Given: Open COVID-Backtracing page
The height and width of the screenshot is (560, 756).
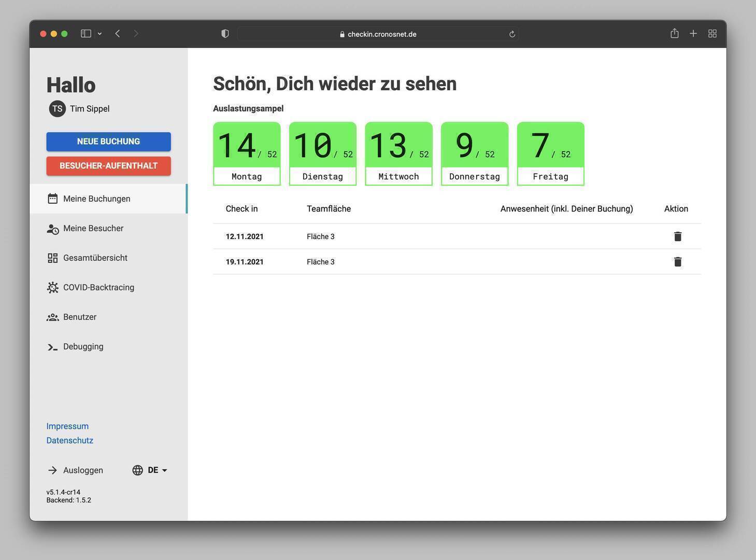Looking at the screenshot, I should (x=98, y=288).
